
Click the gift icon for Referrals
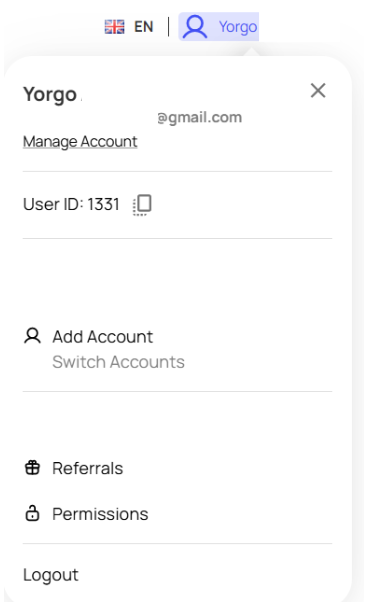click(x=32, y=468)
